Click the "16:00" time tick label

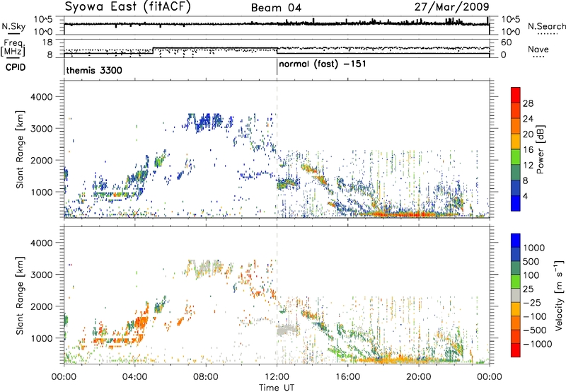[x=347, y=377]
